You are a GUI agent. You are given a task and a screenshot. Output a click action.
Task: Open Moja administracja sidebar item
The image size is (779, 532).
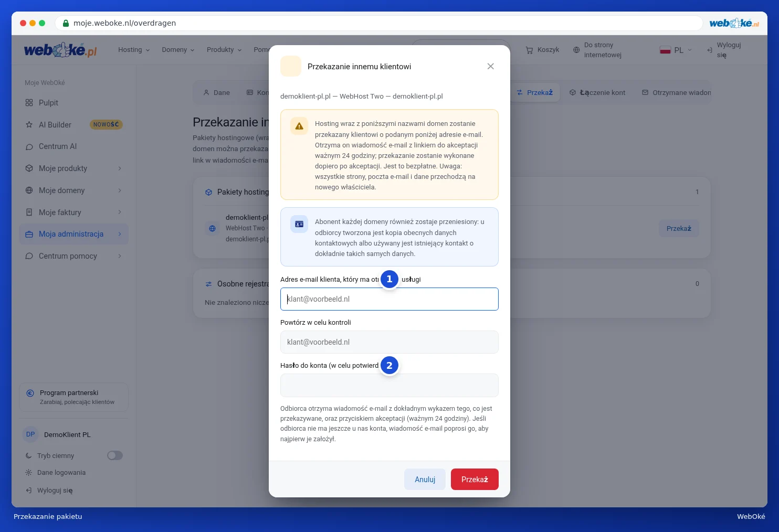click(x=73, y=234)
